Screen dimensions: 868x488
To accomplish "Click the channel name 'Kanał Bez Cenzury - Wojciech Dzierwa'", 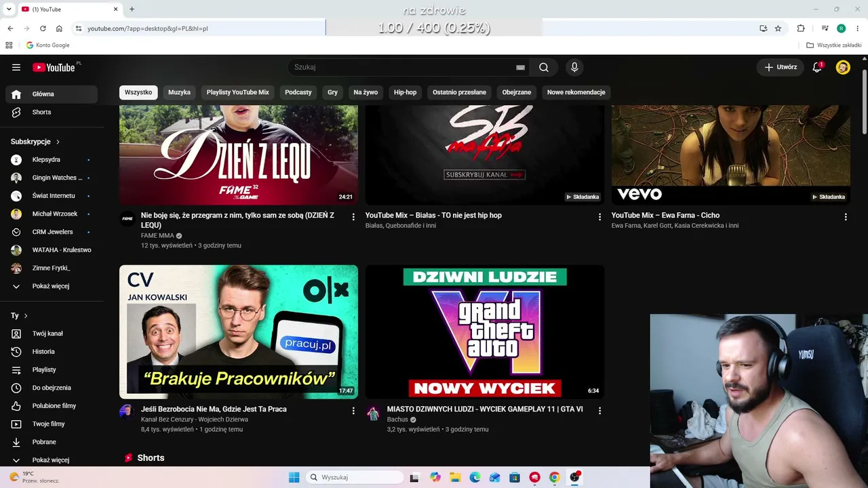I will [x=194, y=420].
